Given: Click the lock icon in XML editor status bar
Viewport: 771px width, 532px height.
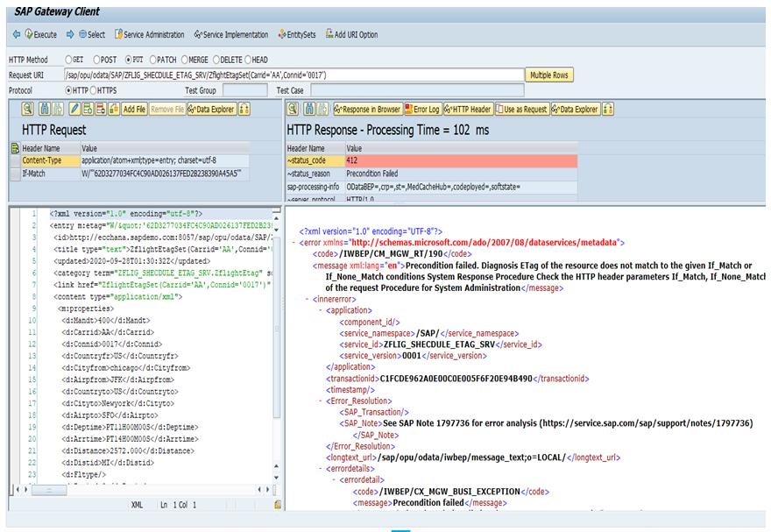Looking at the screenshot, I should click(278, 505).
